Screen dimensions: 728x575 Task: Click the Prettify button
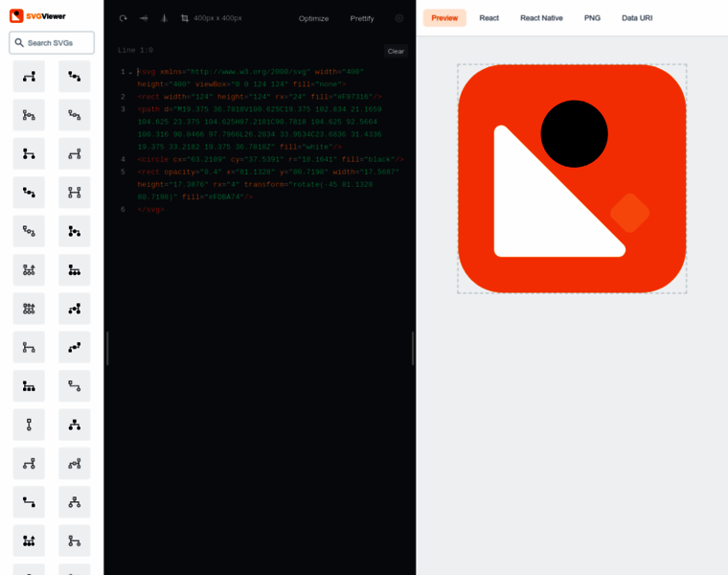click(362, 18)
